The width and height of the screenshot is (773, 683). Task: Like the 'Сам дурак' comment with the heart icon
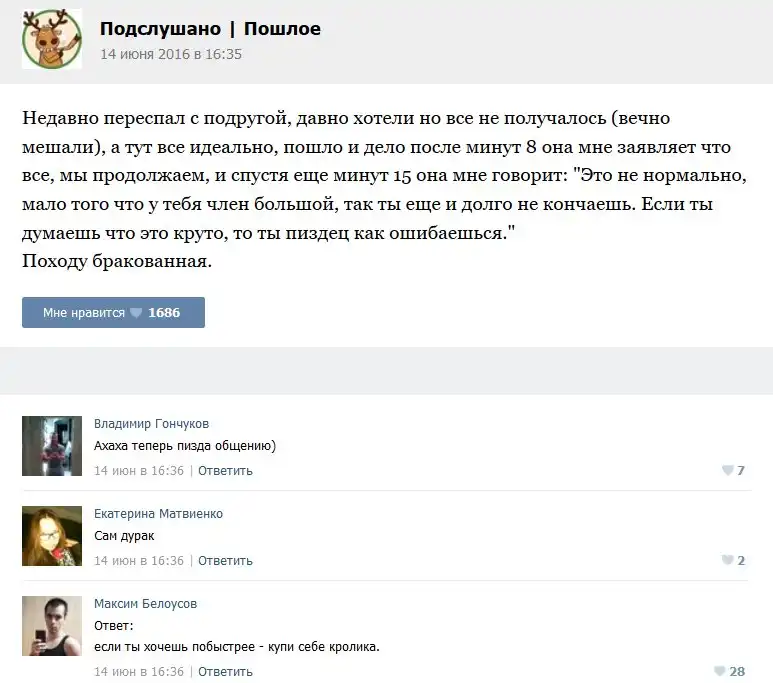pyautogui.click(x=728, y=561)
